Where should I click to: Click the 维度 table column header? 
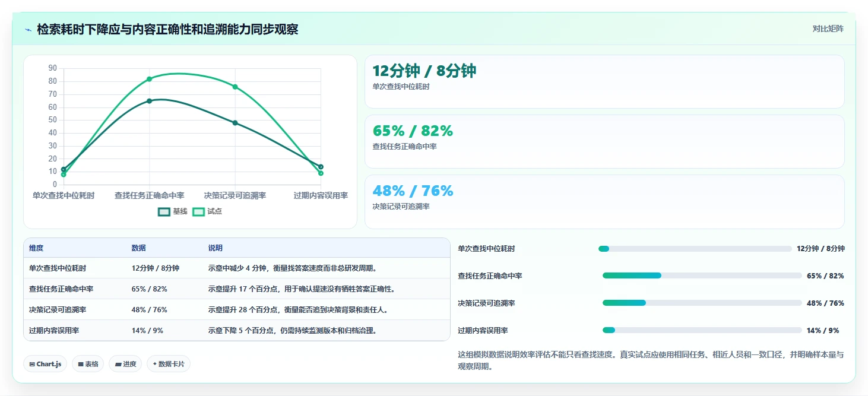[36, 248]
